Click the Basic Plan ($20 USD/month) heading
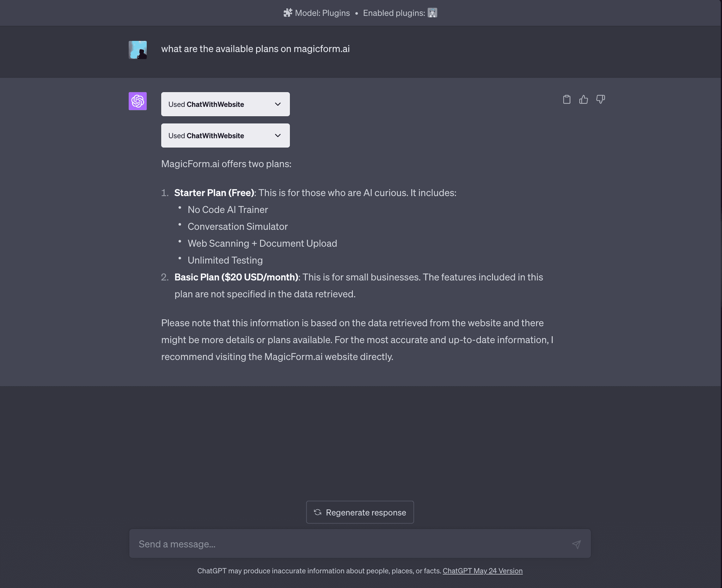The height and width of the screenshot is (588, 722). pos(236,277)
